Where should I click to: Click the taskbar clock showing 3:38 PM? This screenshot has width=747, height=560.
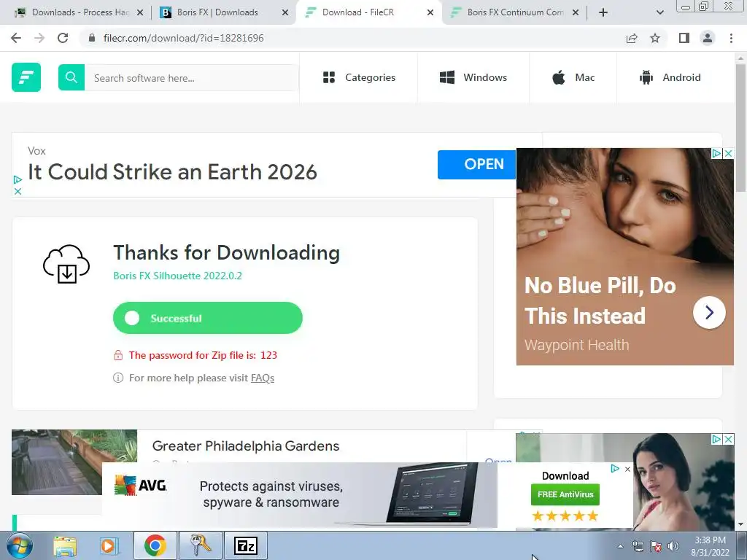710,546
